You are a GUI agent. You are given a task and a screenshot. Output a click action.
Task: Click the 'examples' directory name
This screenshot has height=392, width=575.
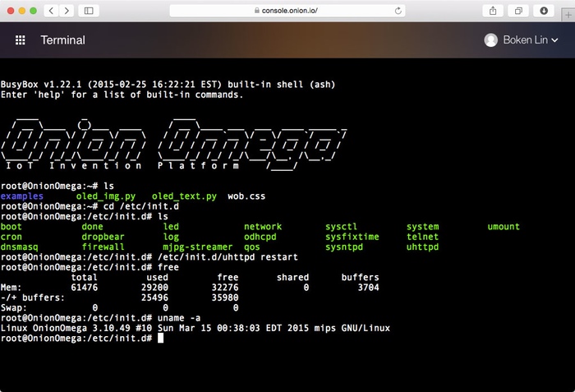[x=22, y=196]
